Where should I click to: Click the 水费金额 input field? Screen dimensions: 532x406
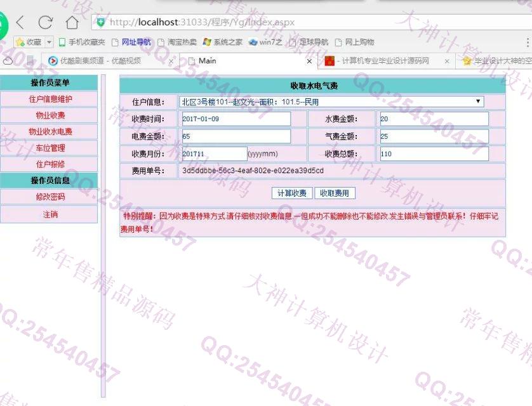click(x=434, y=119)
